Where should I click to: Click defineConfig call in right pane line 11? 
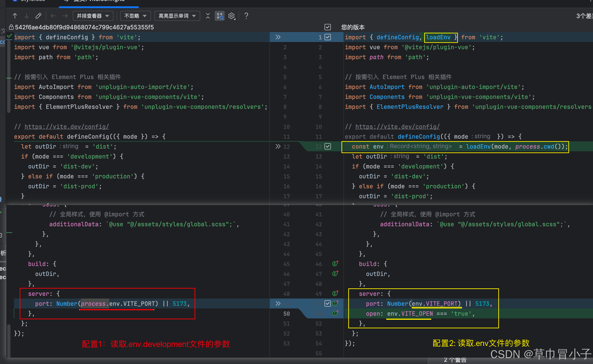(x=419, y=136)
